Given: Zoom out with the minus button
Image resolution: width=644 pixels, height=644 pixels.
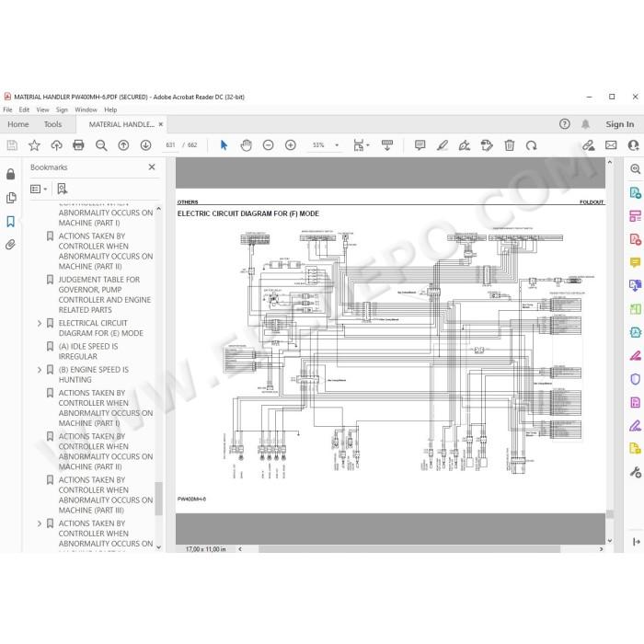Looking at the screenshot, I should [x=269, y=145].
